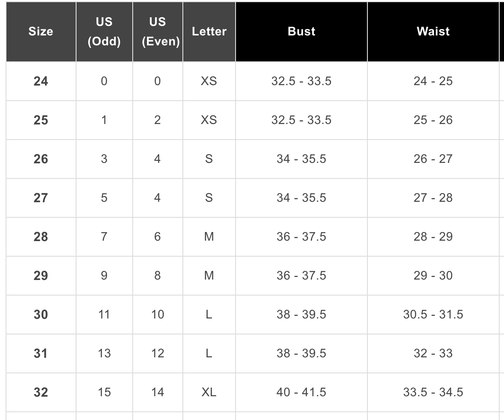Click the Bust column header
The height and width of the screenshot is (420, 504).
pyautogui.click(x=301, y=32)
